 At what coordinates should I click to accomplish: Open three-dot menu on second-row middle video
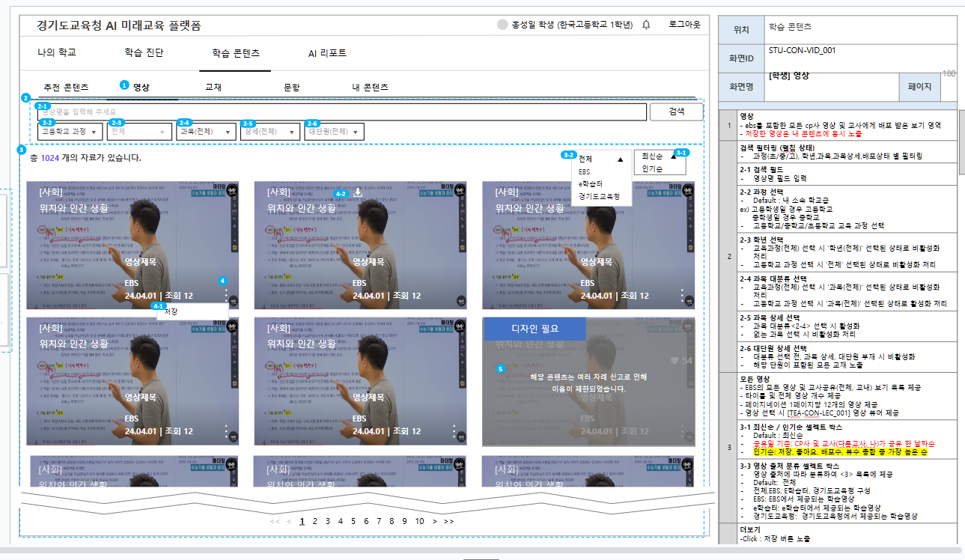(454, 431)
